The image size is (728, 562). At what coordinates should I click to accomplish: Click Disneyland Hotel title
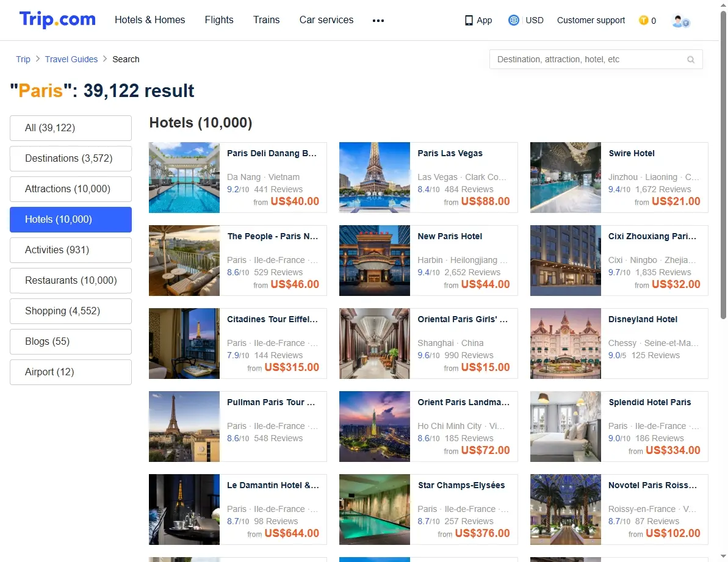click(x=643, y=319)
